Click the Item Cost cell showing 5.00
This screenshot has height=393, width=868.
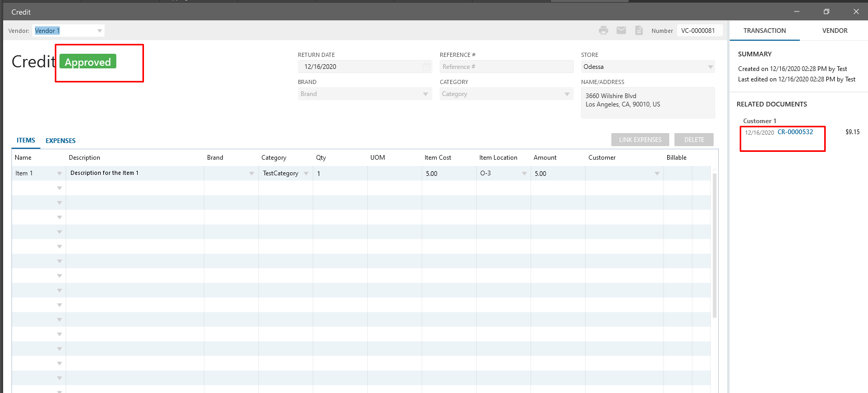point(449,173)
